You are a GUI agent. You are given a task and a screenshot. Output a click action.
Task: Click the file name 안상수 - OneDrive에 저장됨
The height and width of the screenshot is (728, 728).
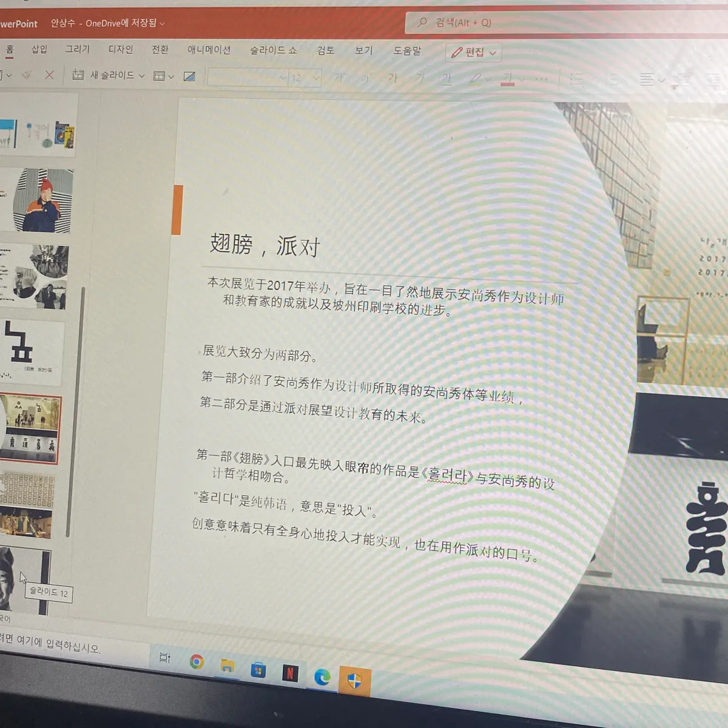[x=103, y=23]
